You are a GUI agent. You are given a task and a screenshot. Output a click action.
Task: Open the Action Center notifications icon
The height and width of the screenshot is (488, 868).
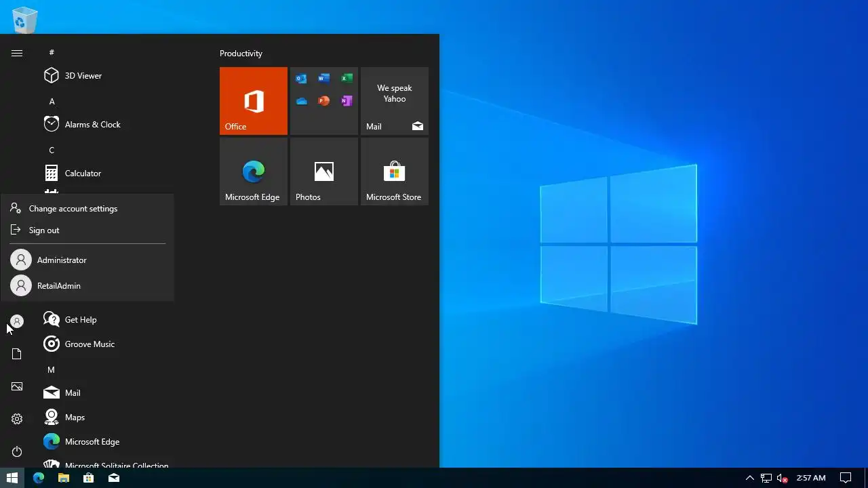tap(846, 478)
